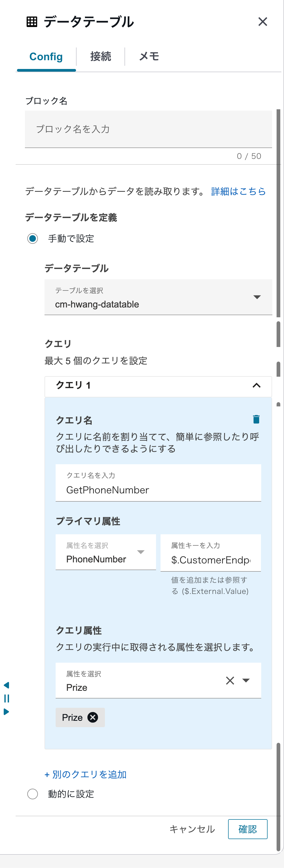Switch to the メモ tab
Screen dimensions: 284x868
click(148, 56)
